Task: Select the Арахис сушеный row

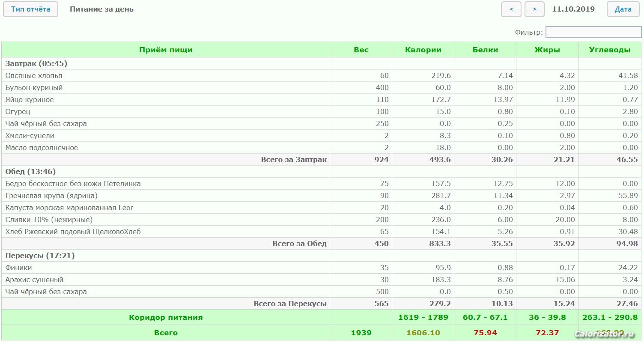Action: [322, 280]
